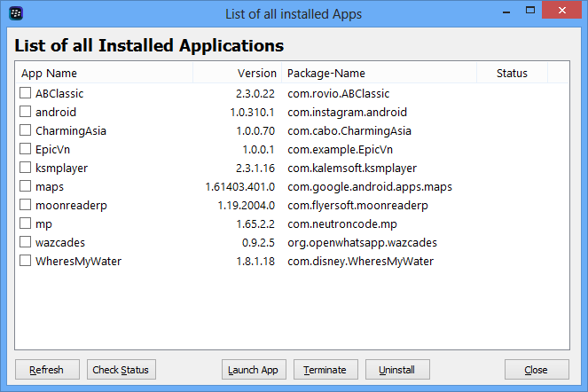
Task: Select version 1.19.2004.0 cell
Action: pyautogui.click(x=247, y=205)
